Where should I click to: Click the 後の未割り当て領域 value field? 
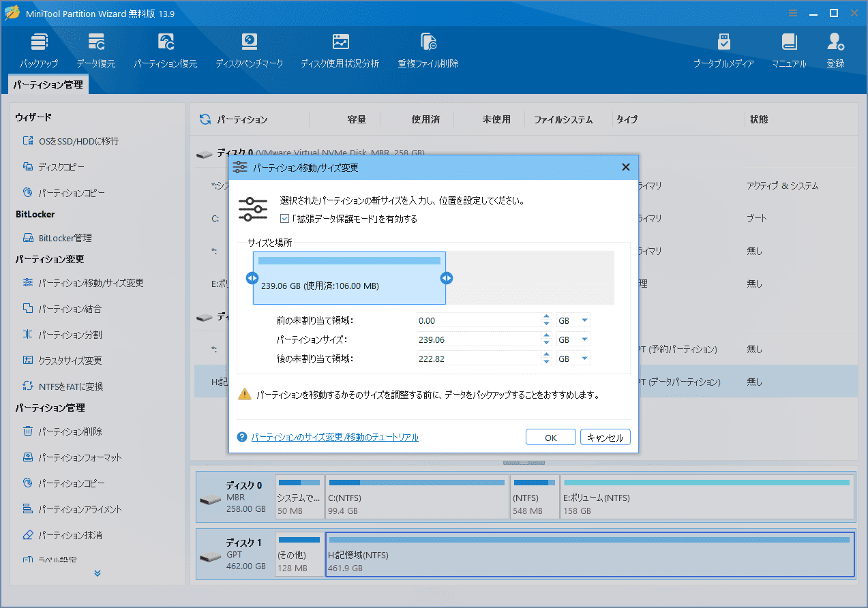click(479, 359)
